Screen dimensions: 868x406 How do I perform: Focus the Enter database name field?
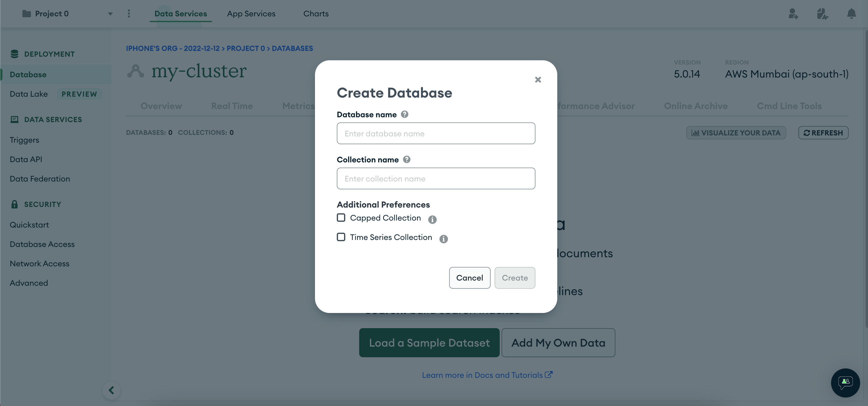tap(436, 133)
